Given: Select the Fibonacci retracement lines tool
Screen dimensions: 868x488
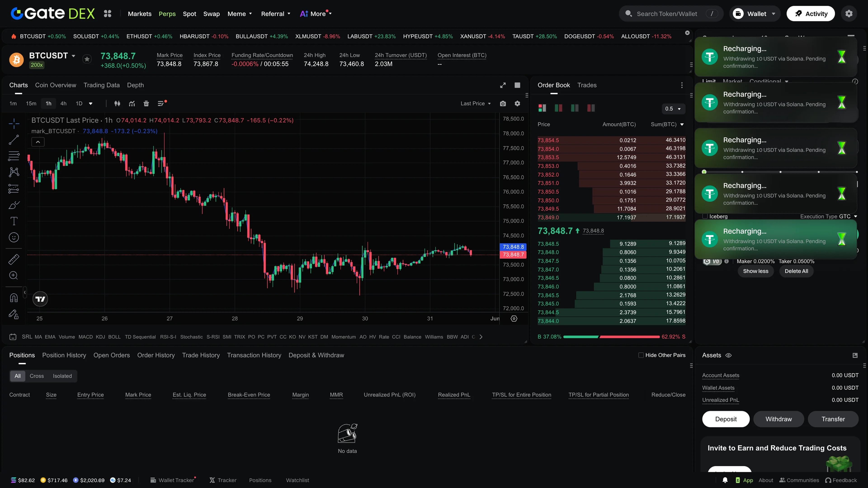Looking at the screenshot, I should pyautogui.click(x=14, y=156).
